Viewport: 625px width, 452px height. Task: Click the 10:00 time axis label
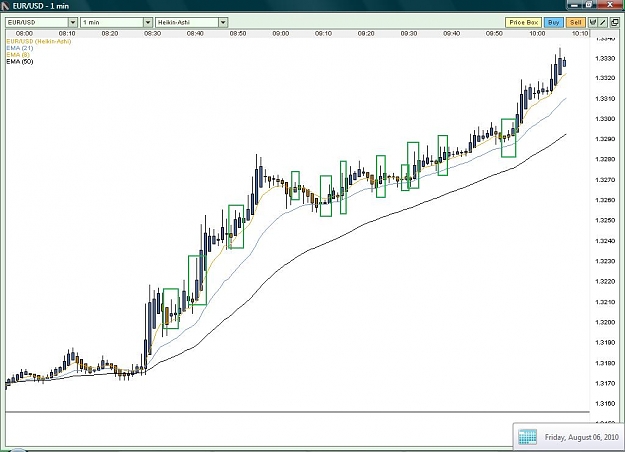(x=537, y=33)
